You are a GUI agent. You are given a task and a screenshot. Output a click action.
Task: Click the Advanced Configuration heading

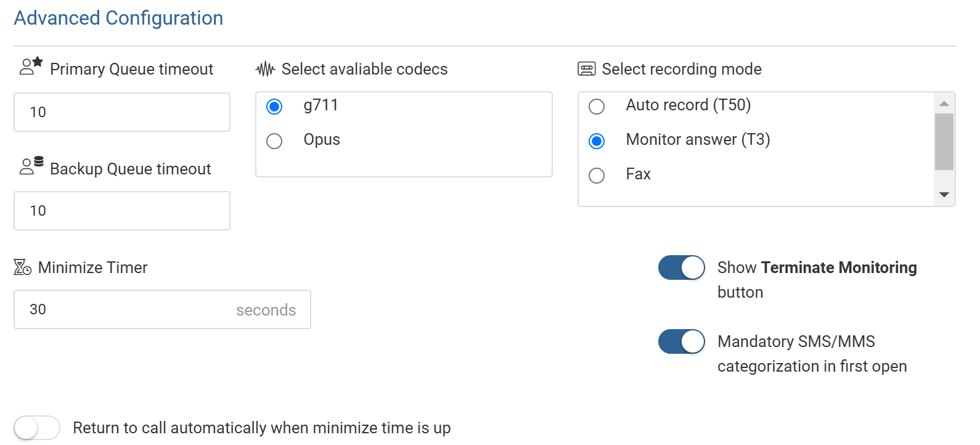coord(118,18)
